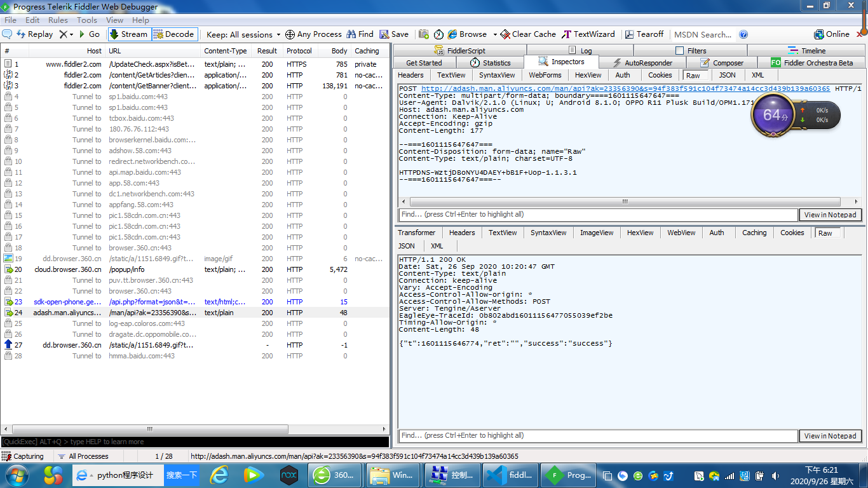Open the Nox icon in taskbar

(x=290, y=475)
